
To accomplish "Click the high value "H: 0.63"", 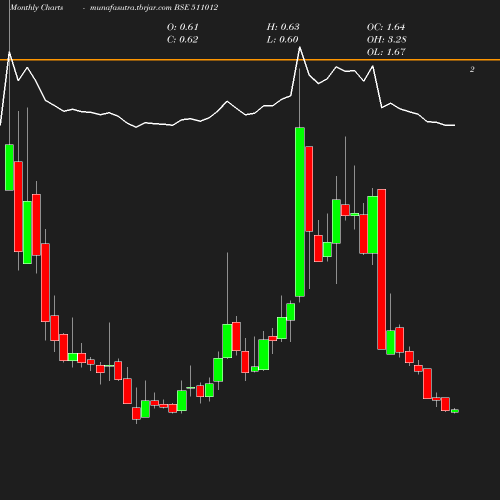I will [283, 27].
